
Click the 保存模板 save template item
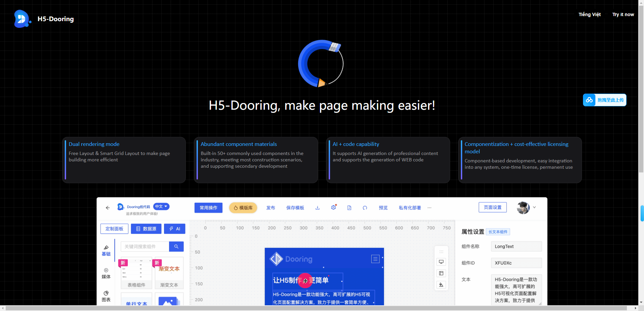click(x=295, y=208)
